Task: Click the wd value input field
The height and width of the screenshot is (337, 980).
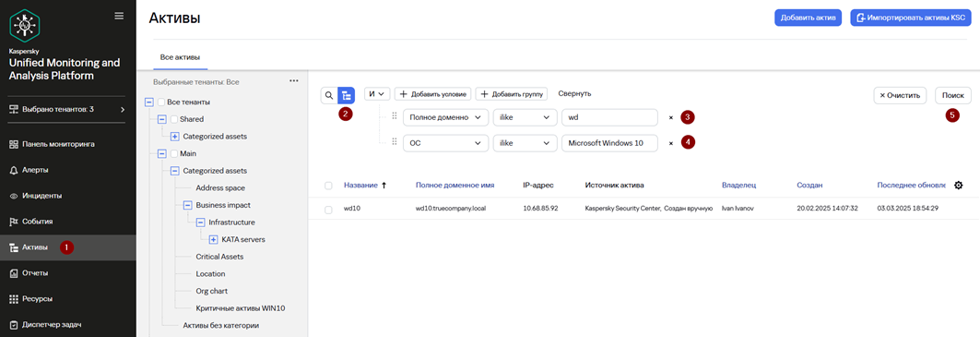Action: tap(609, 117)
